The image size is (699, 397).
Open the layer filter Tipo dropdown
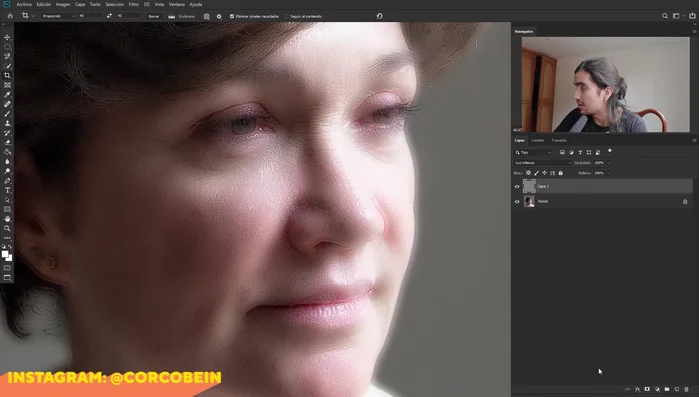533,152
